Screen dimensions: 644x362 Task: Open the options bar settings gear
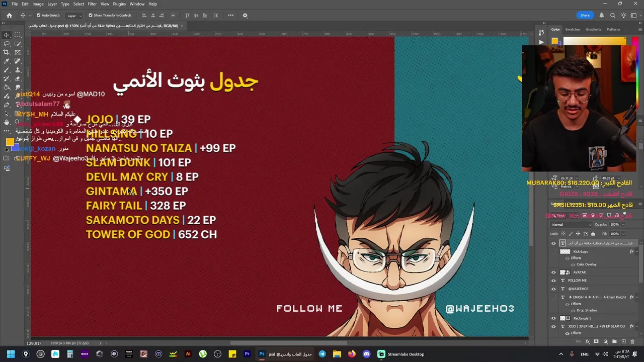[x=245, y=15]
